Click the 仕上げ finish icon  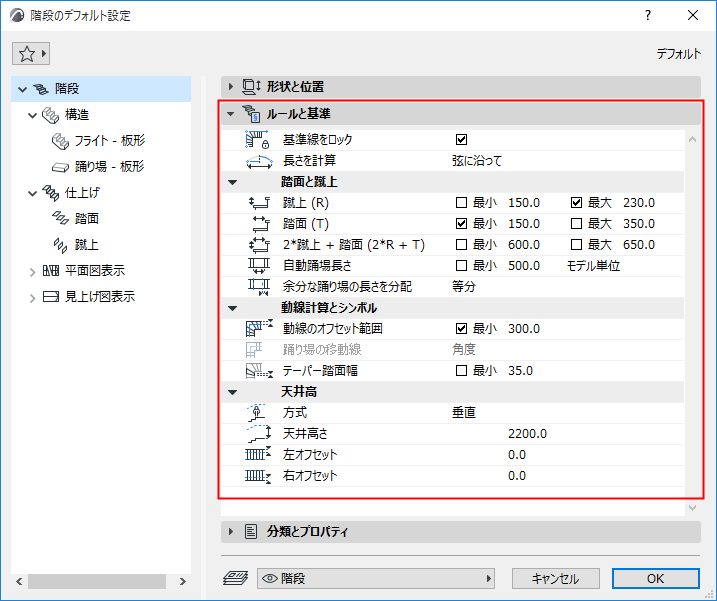pyautogui.click(x=50, y=193)
